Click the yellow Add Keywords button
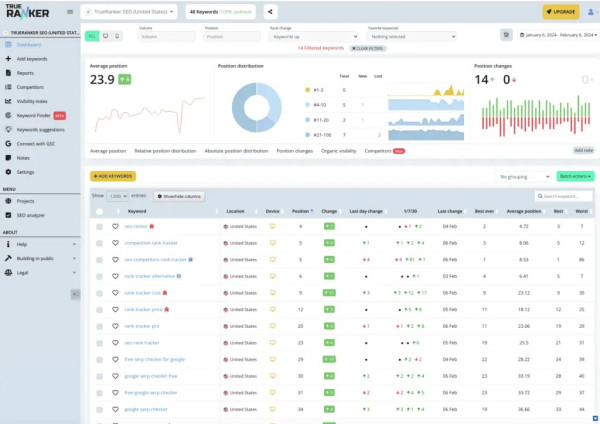This screenshot has height=424, width=600. tap(113, 176)
